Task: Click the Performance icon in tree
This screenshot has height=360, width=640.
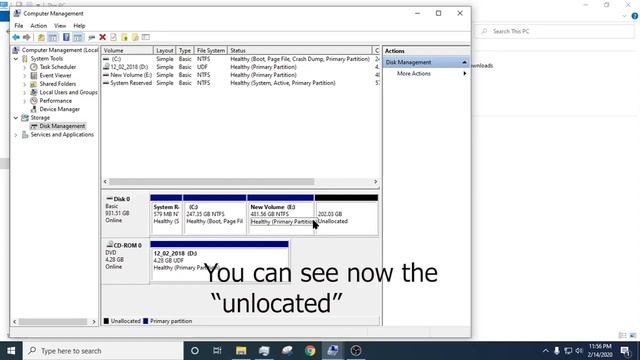Action: click(34, 100)
